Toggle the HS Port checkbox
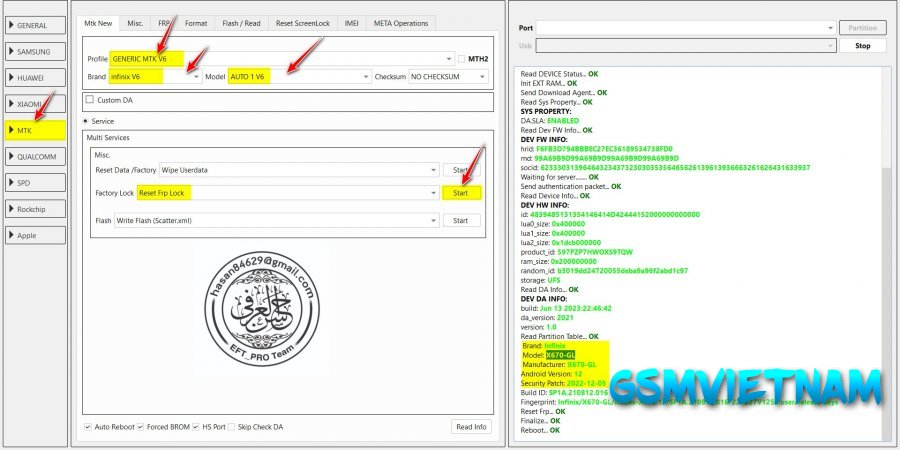This screenshot has height=450, width=900. (196, 427)
